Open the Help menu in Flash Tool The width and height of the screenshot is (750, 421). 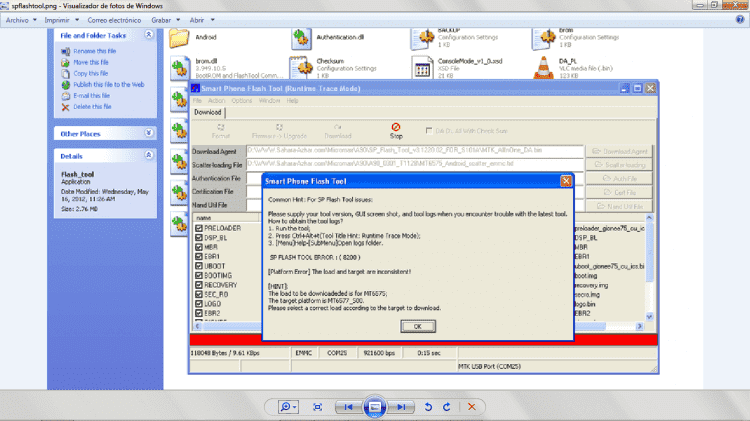pos(292,100)
